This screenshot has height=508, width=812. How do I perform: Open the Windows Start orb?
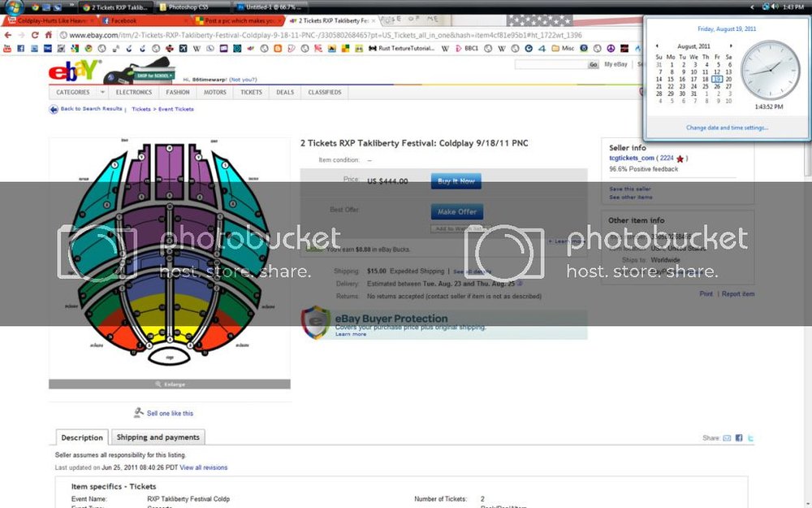[x=14, y=7]
